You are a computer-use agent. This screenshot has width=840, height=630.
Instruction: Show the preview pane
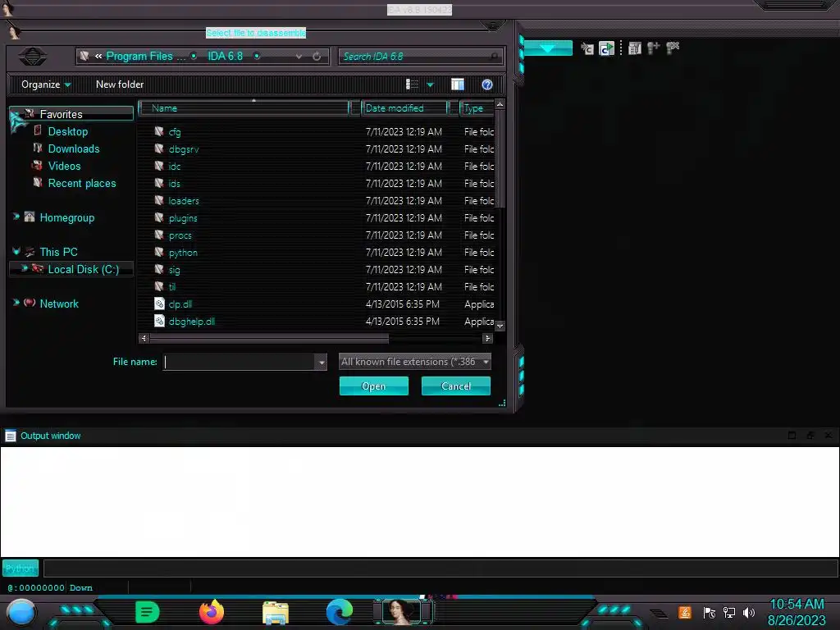pyautogui.click(x=458, y=84)
